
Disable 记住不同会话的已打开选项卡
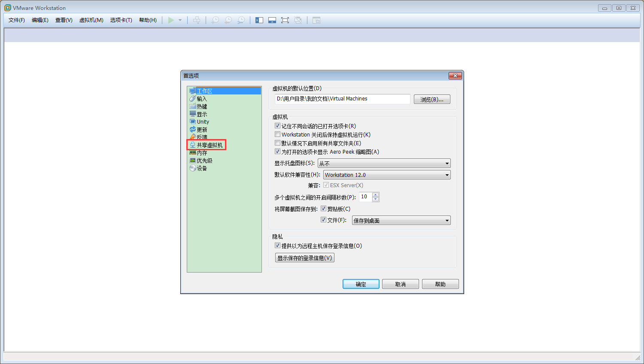277,126
